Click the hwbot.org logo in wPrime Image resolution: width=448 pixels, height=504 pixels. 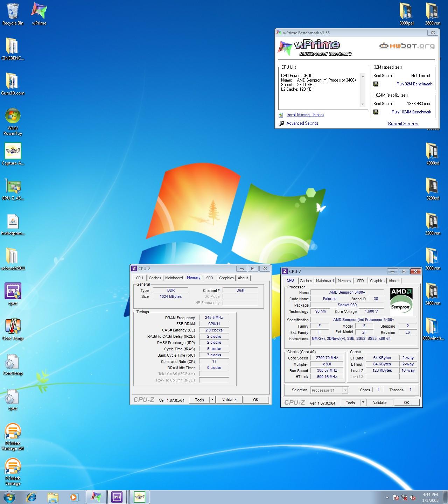407,46
